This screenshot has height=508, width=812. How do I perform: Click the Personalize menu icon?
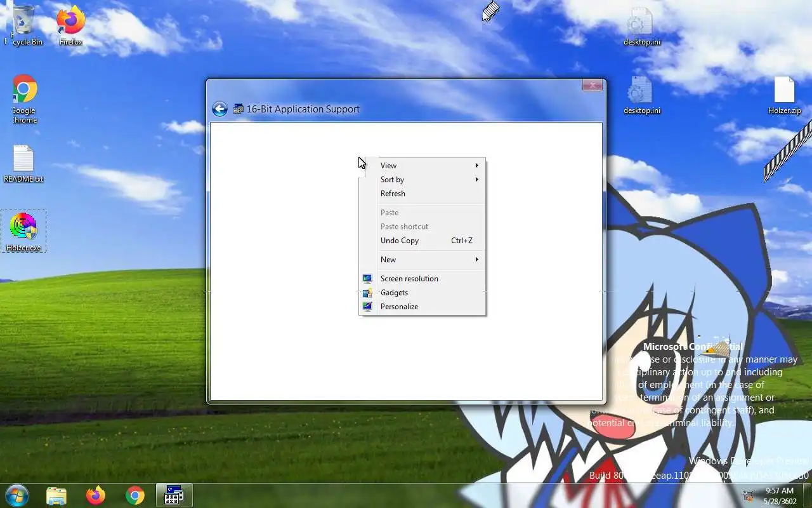pos(367,307)
